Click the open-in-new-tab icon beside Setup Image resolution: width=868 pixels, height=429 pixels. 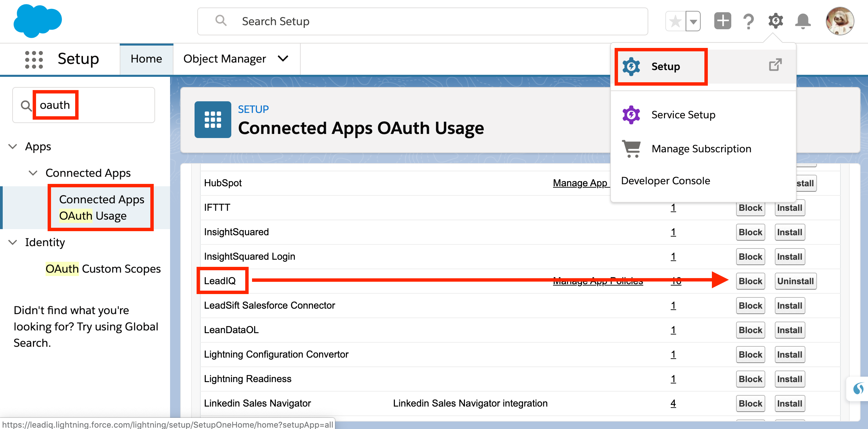click(775, 65)
